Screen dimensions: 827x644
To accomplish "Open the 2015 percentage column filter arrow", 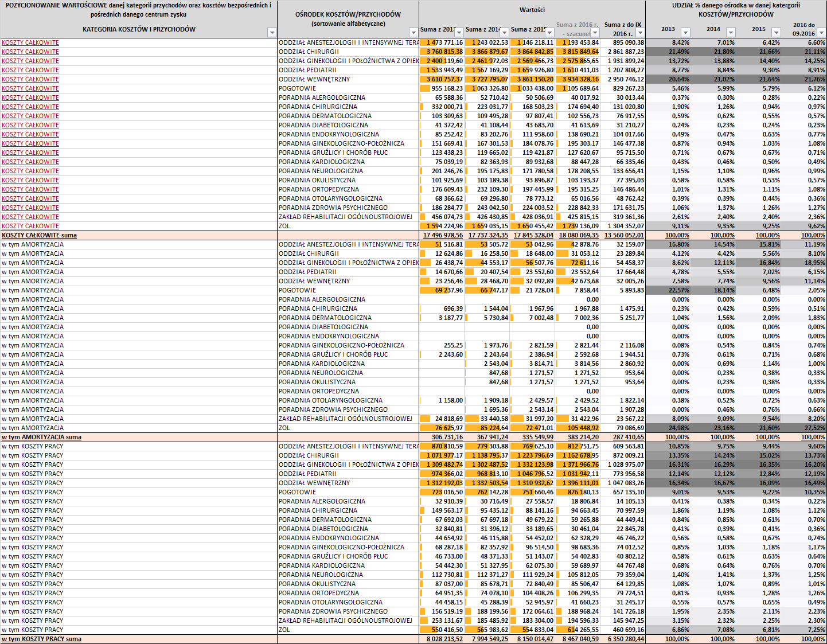I will (776, 33).
